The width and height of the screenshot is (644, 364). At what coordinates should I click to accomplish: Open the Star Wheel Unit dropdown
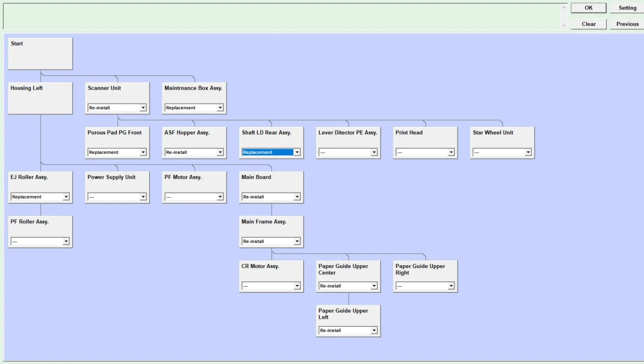pyautogui.click(x=502, y=152)
